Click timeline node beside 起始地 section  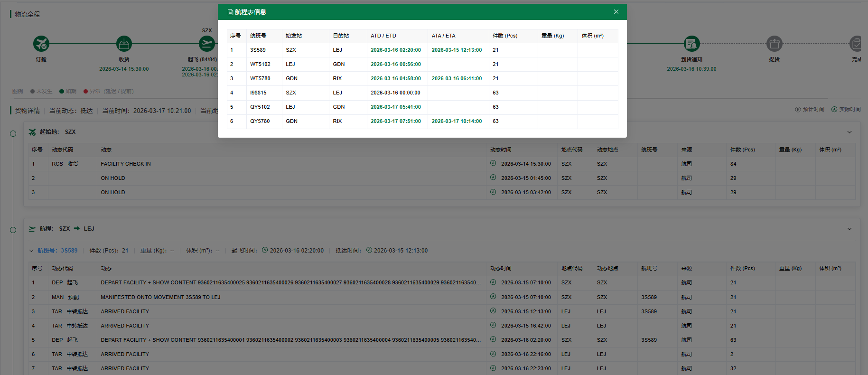(13, 133)
